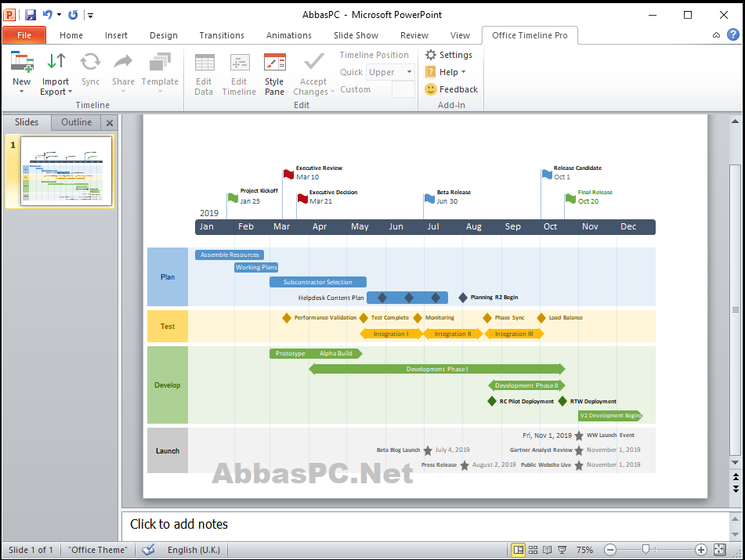
Task: Go to previous slide double-arrow button
Action: tap(735, 476)
